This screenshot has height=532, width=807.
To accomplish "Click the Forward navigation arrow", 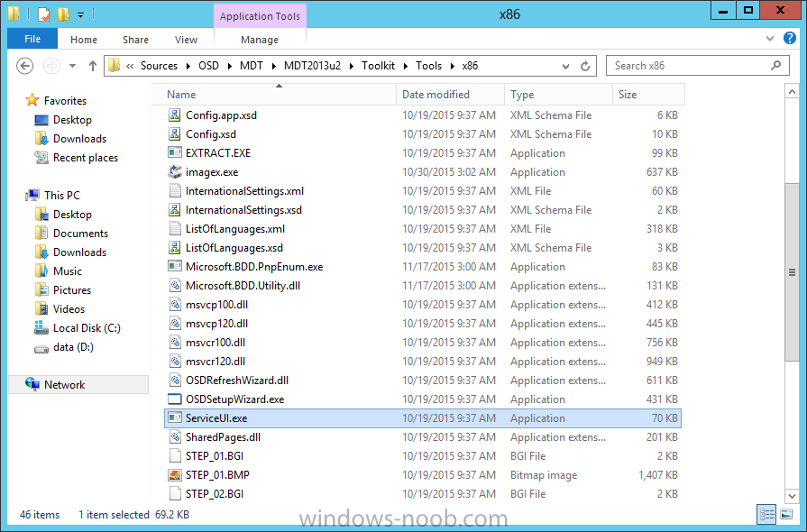I will pyautogui.click(x=51, y=66).
